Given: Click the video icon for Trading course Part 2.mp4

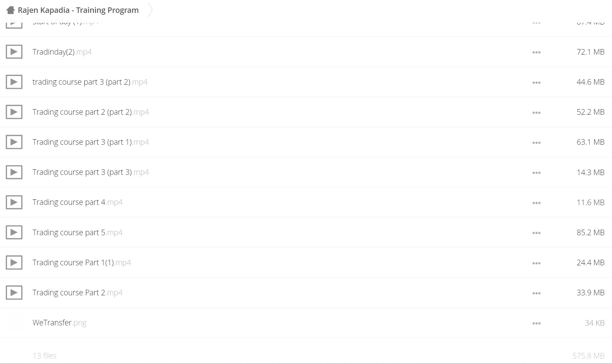Looking at the screenshot, I should pos(14,293).
